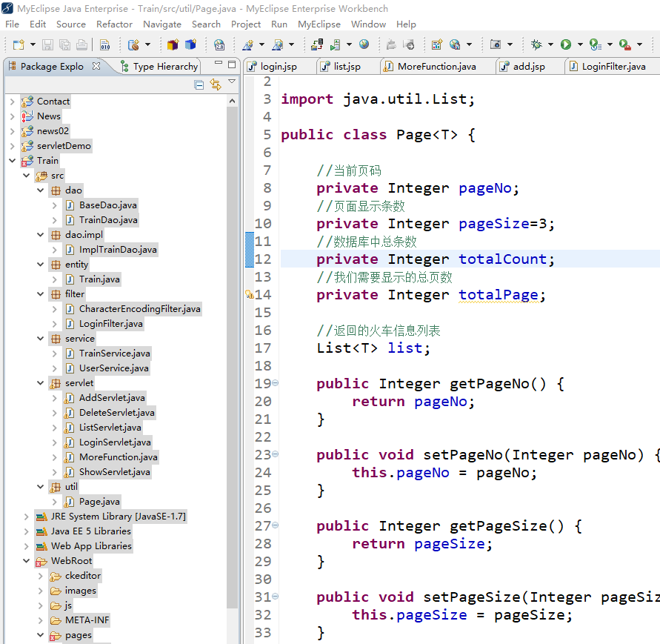Click the Package Explorer scroll up arrow
This screenshot has height=644, width=660.
(232, 101)
